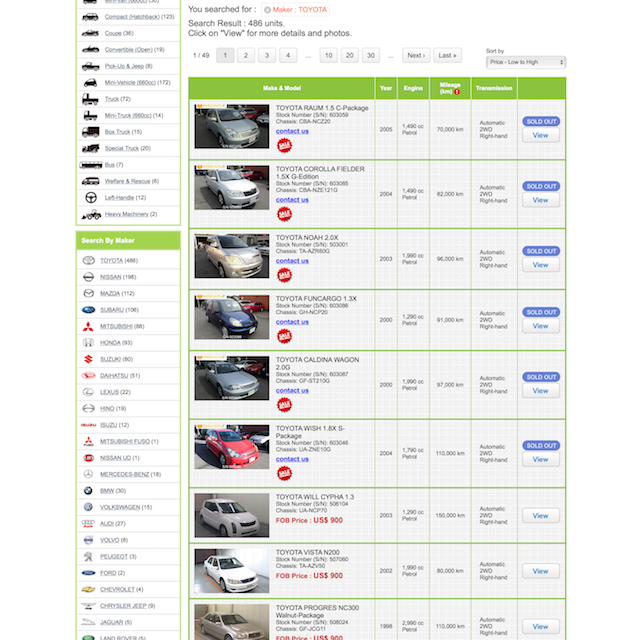Go to results page 2

click(x=246, y=56)
